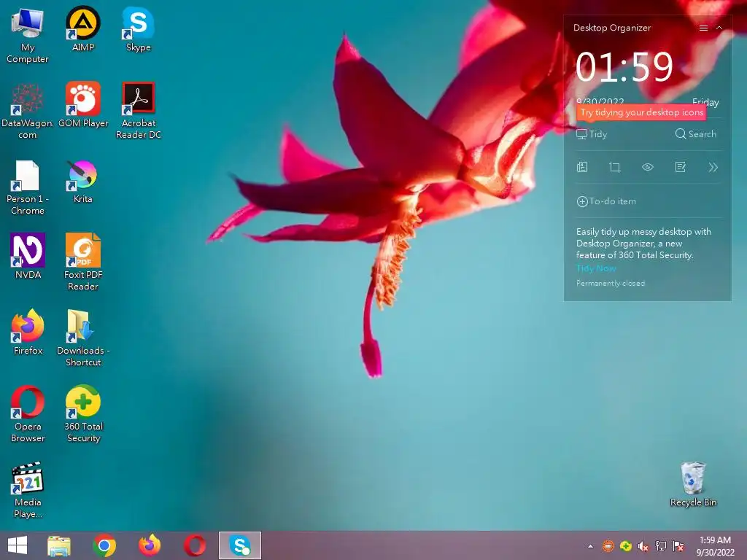Select the Media Player Classic desktop shortcut
This screenshot has height=560, width=747.
[x=28, y=489]
